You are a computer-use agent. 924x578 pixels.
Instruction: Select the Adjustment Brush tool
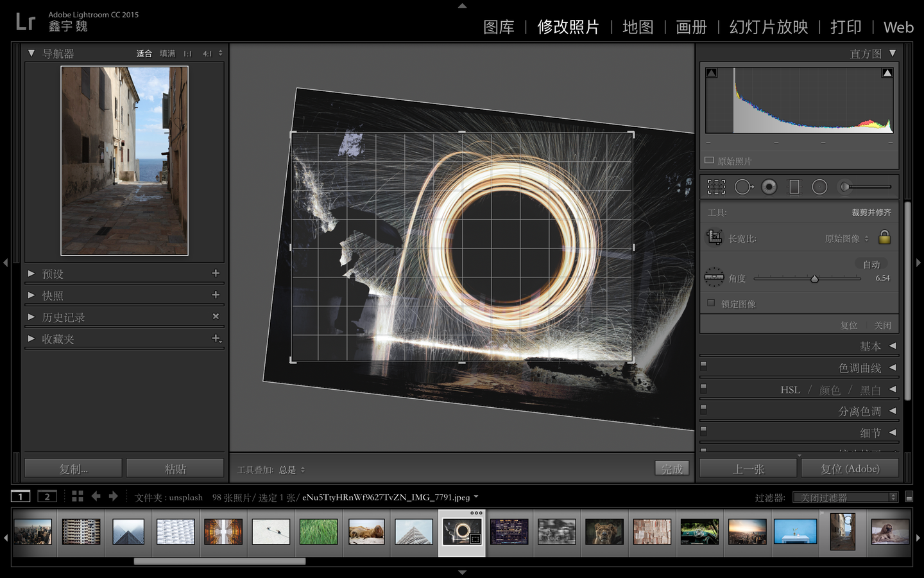[x=846, y=187]
